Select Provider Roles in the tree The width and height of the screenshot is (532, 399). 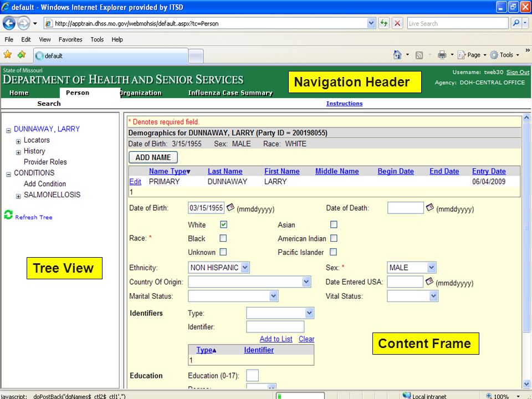tap(45, 162)
